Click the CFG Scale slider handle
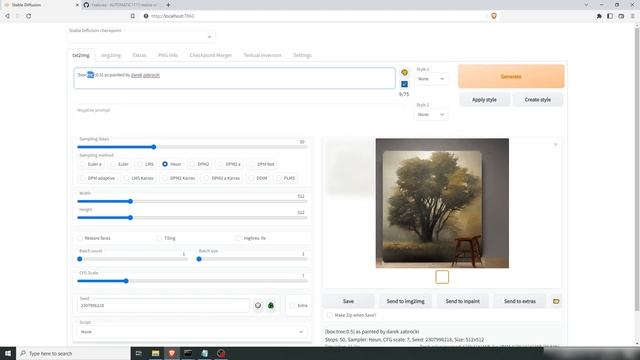This screenshot has width=640, height=360. [x=126, y=281]
